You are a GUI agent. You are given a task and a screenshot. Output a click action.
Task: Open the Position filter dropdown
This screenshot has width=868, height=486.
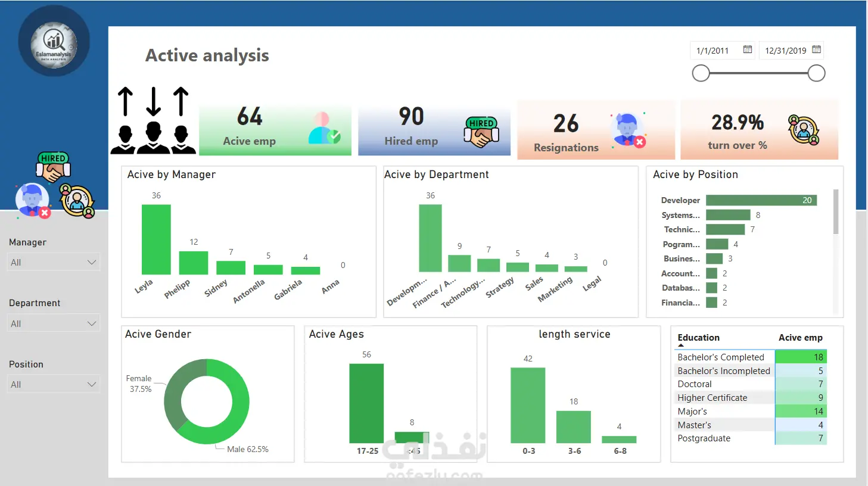[54, 384]
